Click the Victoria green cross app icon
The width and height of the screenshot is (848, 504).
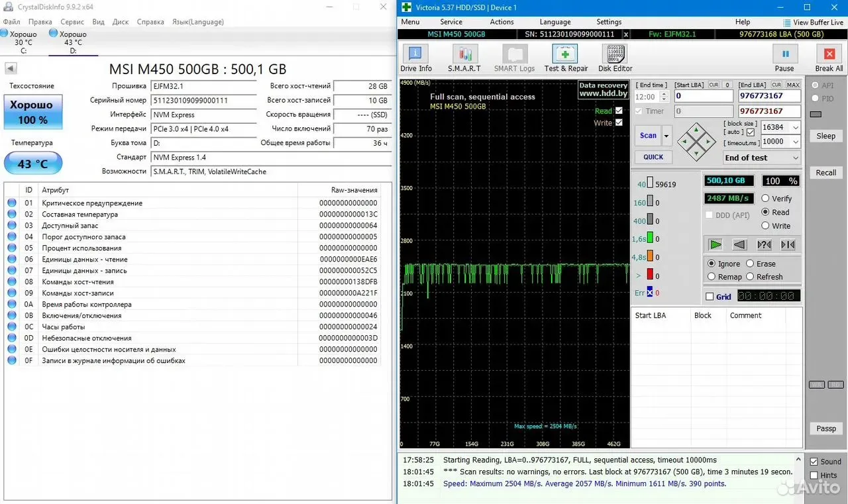[405, 7]
